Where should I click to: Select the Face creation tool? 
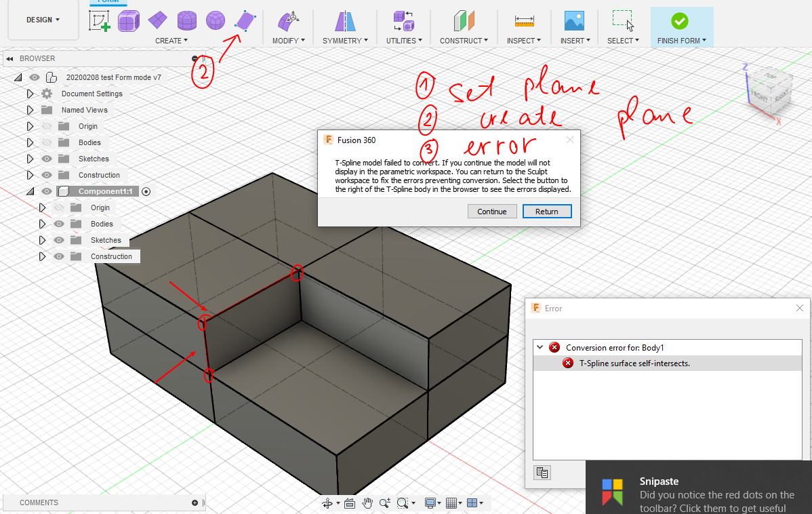click(245, 20)
